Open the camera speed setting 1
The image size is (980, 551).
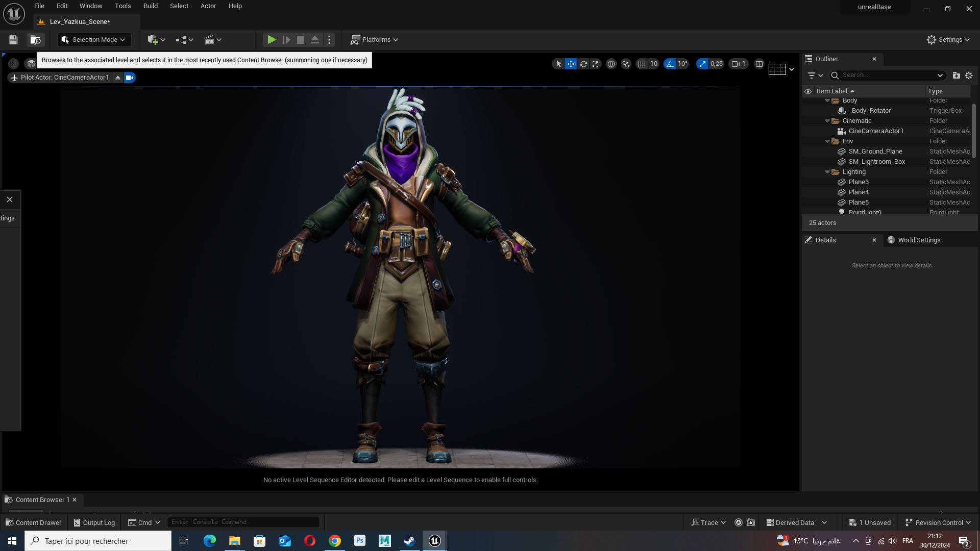coord(739,64)
